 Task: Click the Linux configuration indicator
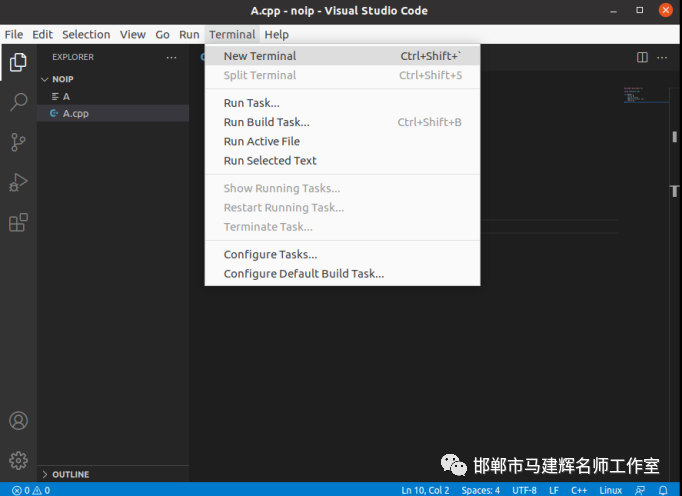pos(610,490)
